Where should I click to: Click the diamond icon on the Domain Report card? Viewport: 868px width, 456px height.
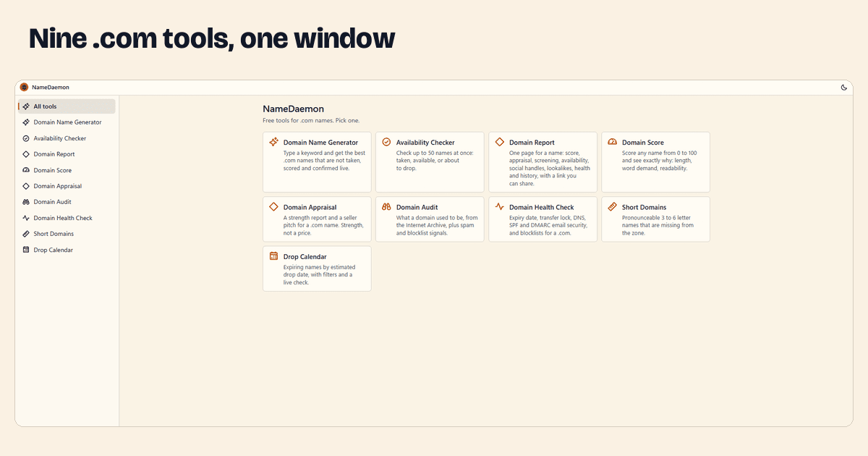click(499, 142)
